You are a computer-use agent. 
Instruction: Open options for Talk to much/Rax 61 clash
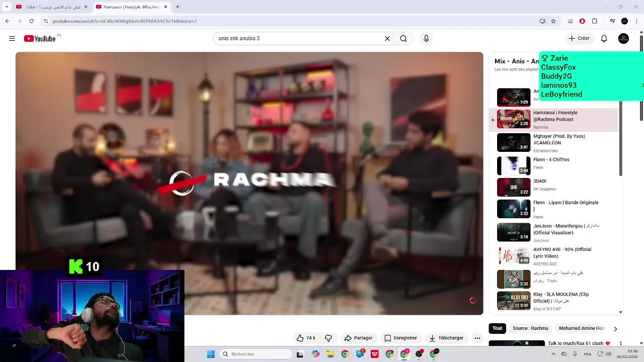(621, 344)
